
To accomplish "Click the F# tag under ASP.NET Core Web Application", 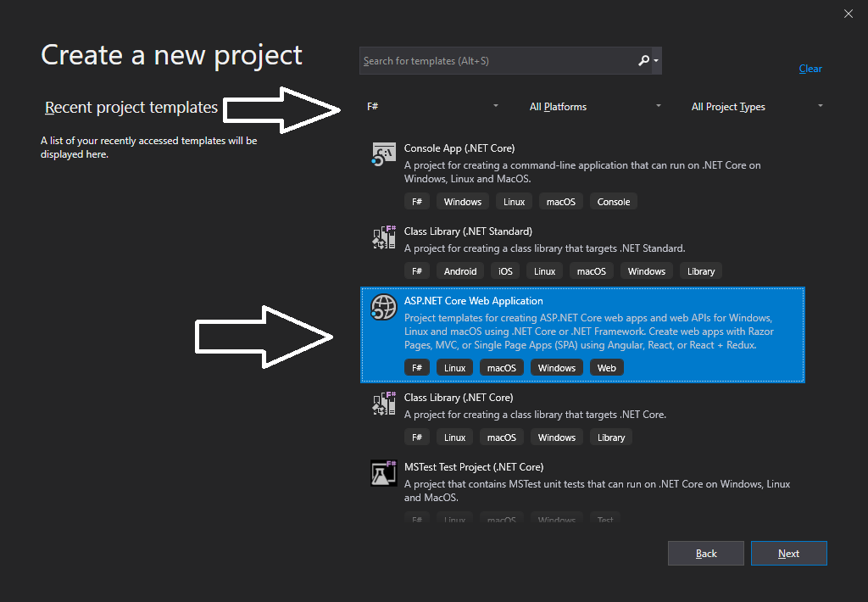I will point(417,368).
